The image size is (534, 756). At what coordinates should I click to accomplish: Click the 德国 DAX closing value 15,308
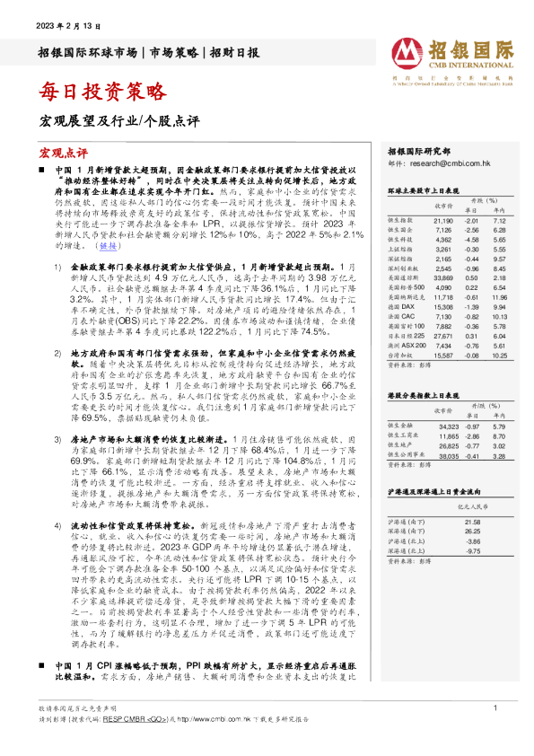tap(443, 307)
